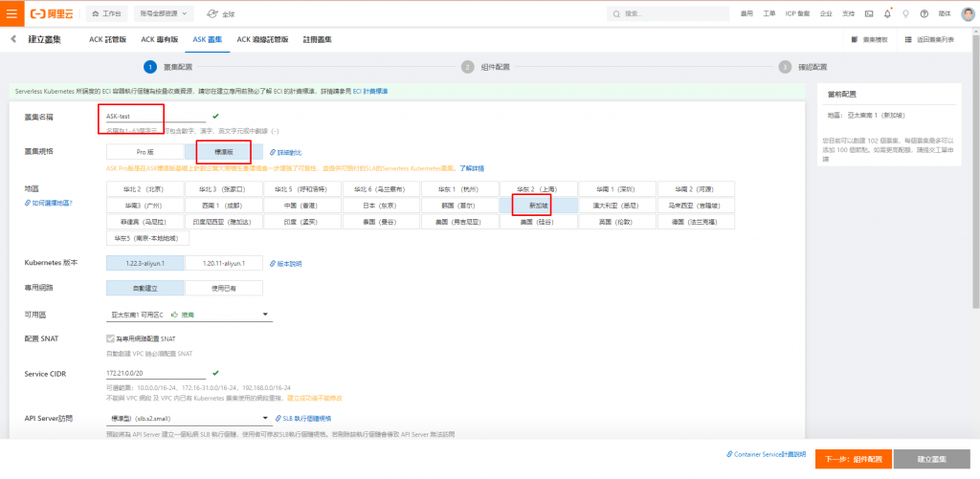Click step 1 circle 叢集配置

(150, 67)
